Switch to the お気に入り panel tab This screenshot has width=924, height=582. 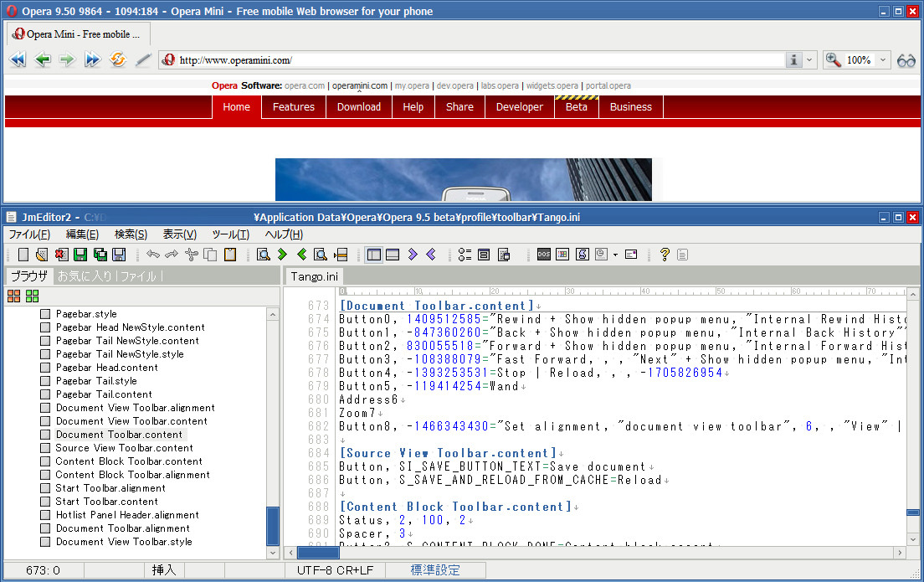85,276
